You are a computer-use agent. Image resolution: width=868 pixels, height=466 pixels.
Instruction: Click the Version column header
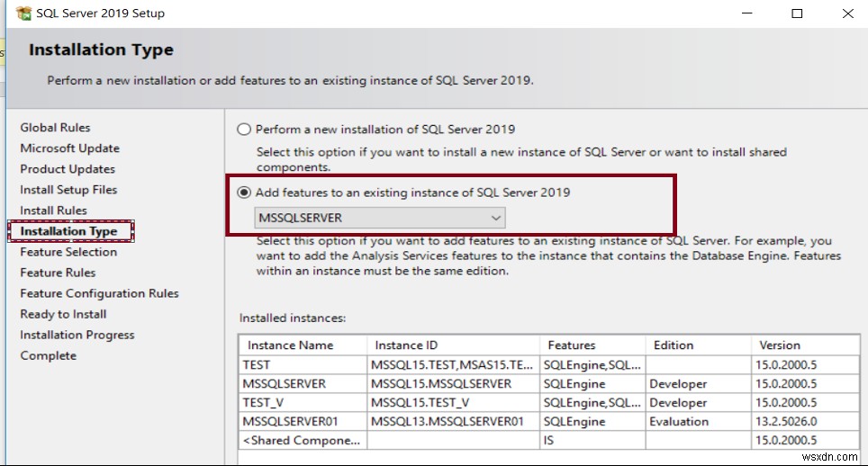click(806, 345)
